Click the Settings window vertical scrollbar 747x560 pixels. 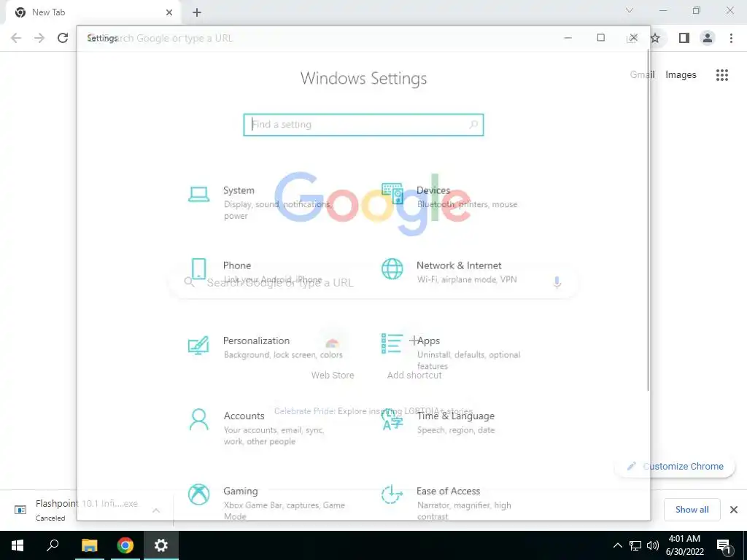[648, 219]
